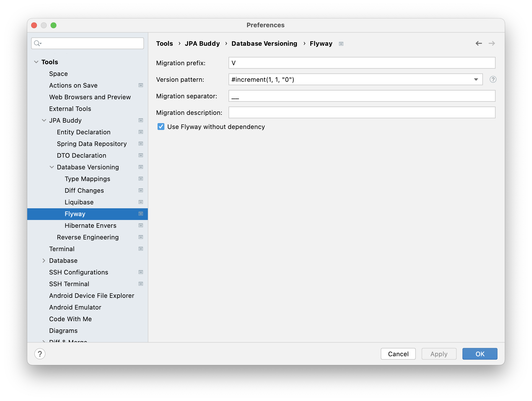
Task: Collapse the JPA Buddy tree node
Action: (44, 120)
